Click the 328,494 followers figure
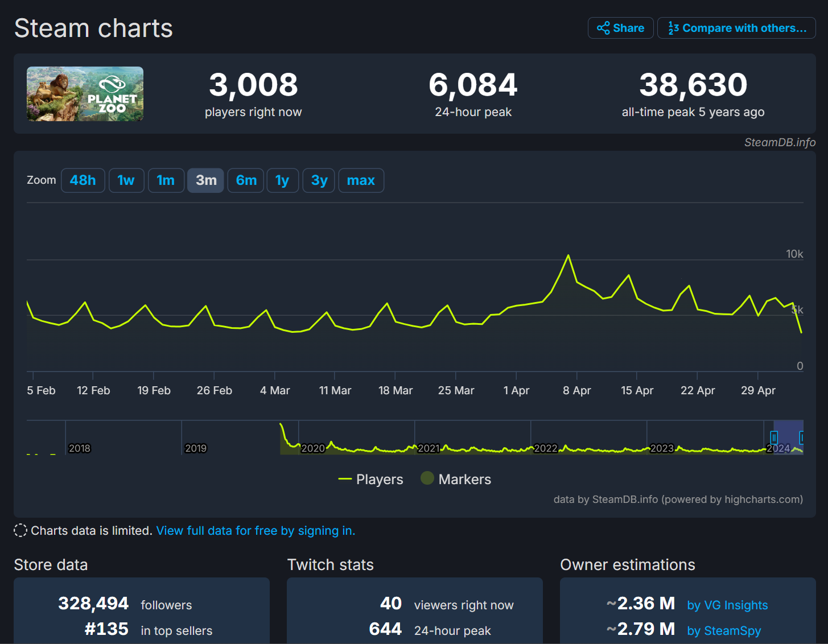The width and height of the screenshot is (828, 644). [93, 603]
